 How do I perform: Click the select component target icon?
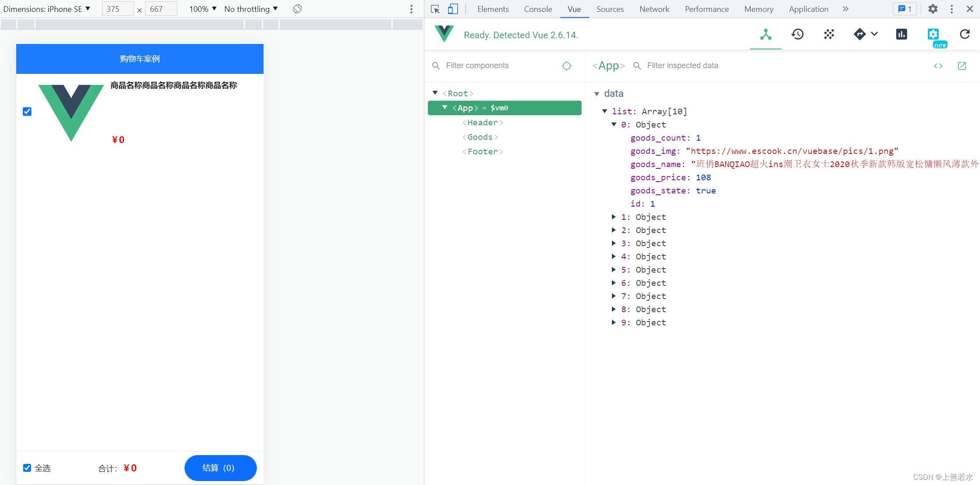(x=567, y=66)
